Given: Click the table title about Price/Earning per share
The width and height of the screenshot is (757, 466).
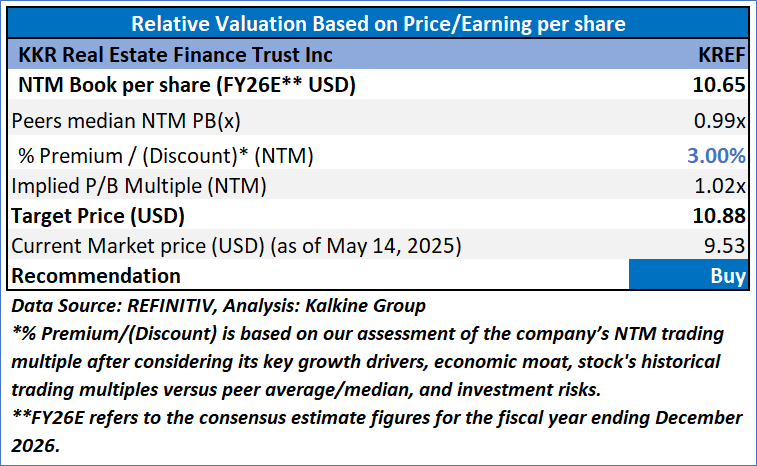Looking at the screenshot, I should coord(378,23).
